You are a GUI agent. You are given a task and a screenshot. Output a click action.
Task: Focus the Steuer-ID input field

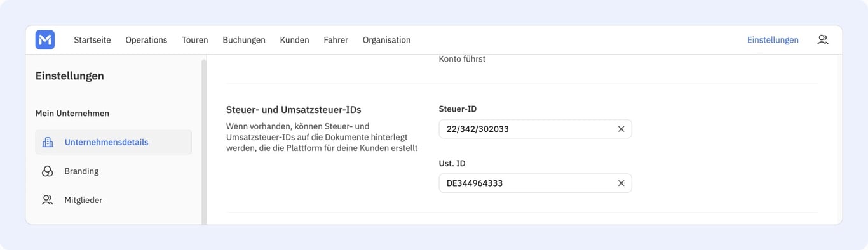(535, 129)
